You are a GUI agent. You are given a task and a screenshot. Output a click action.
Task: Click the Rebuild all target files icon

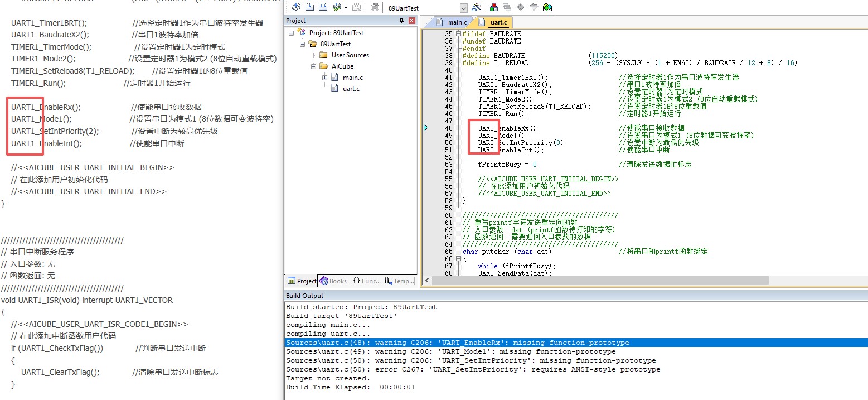(x=323, y=7)
